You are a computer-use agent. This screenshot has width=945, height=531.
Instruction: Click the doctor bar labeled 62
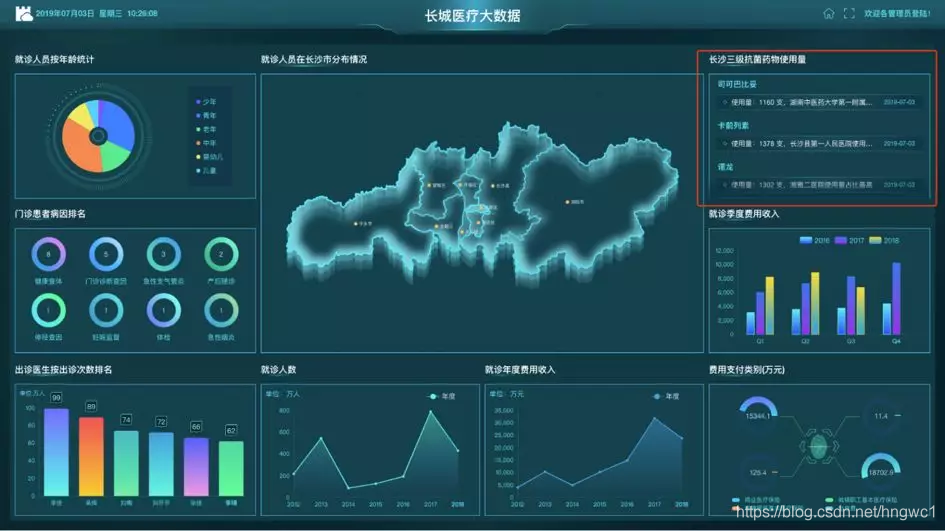point(231,468)
